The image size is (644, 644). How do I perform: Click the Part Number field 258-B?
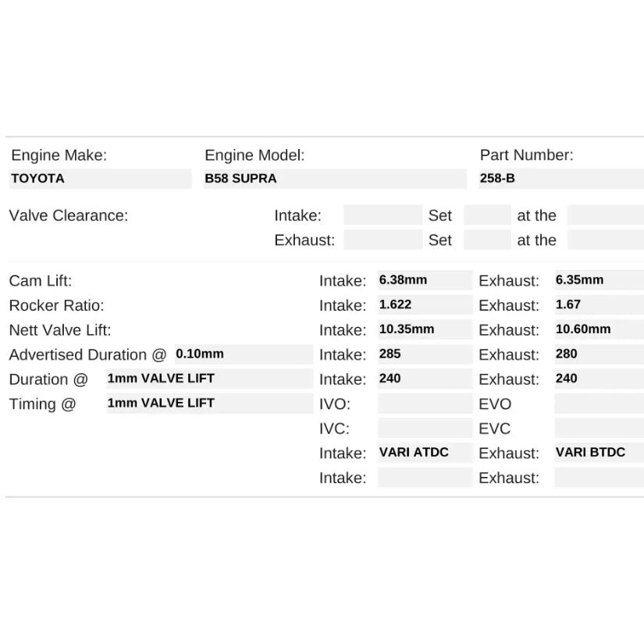[560, 179]
